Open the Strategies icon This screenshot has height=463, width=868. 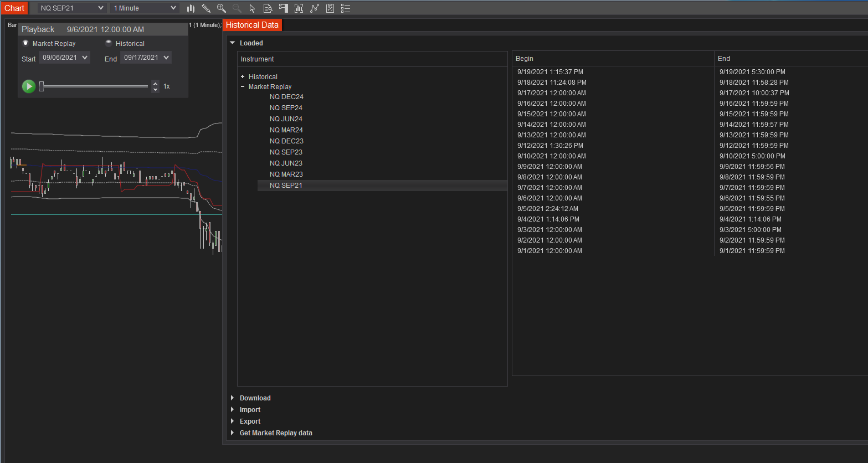click(330, 8)
